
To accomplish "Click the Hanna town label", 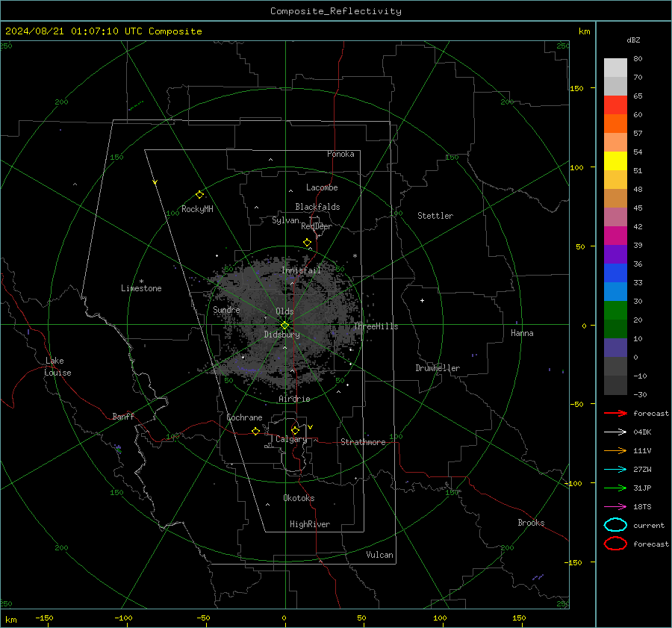I will pos(522,333).
